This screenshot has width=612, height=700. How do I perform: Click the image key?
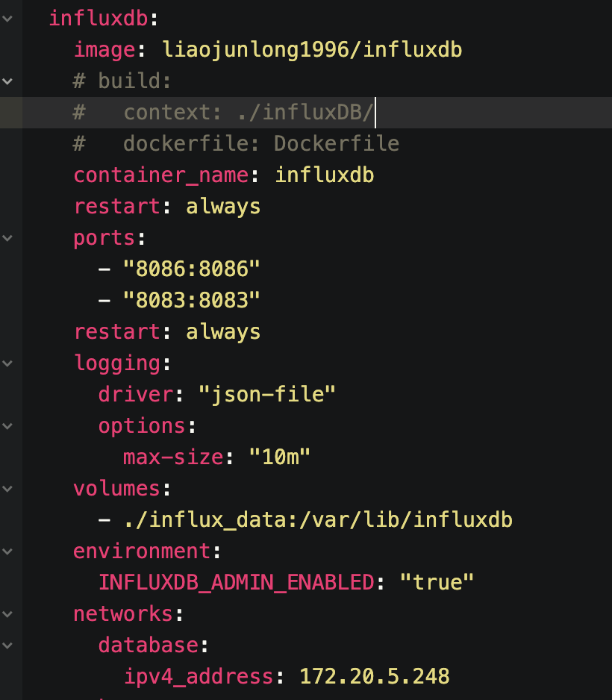[104, 50]
